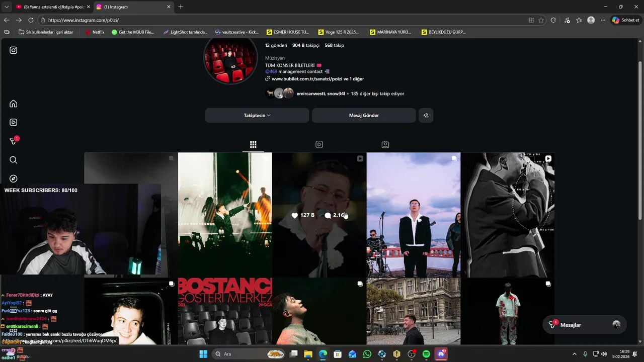Open the Netflix bookmark
The image size is (644, 362).
click(x=95, y=32)
